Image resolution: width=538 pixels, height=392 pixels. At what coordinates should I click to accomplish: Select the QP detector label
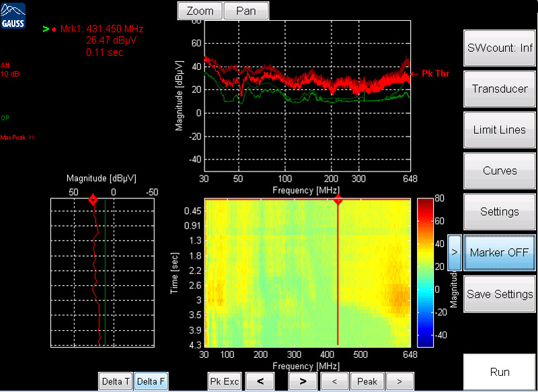click(5, 118)
